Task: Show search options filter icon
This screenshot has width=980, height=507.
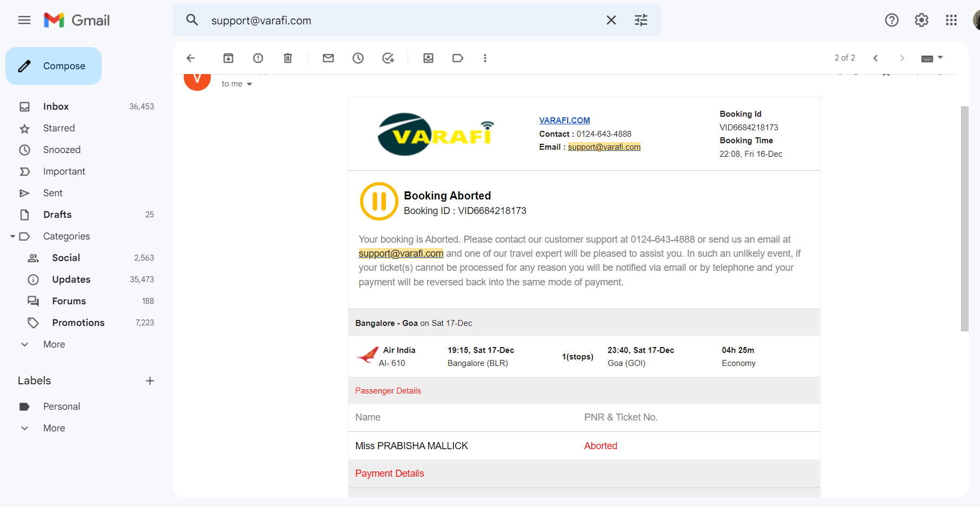Action: pos(641,20)
